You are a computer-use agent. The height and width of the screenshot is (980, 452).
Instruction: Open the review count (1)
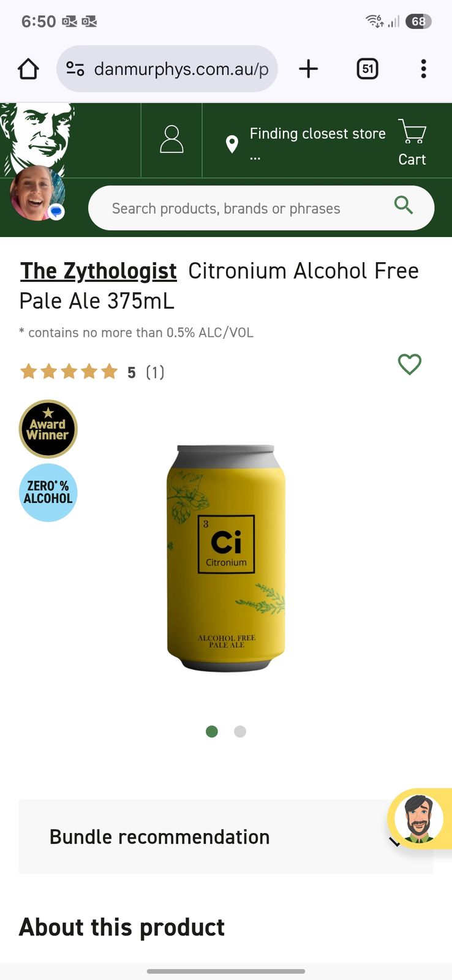(x=155, y=372)
